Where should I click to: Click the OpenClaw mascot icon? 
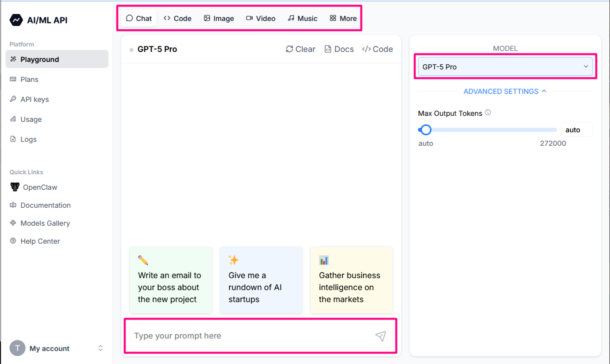14,187
